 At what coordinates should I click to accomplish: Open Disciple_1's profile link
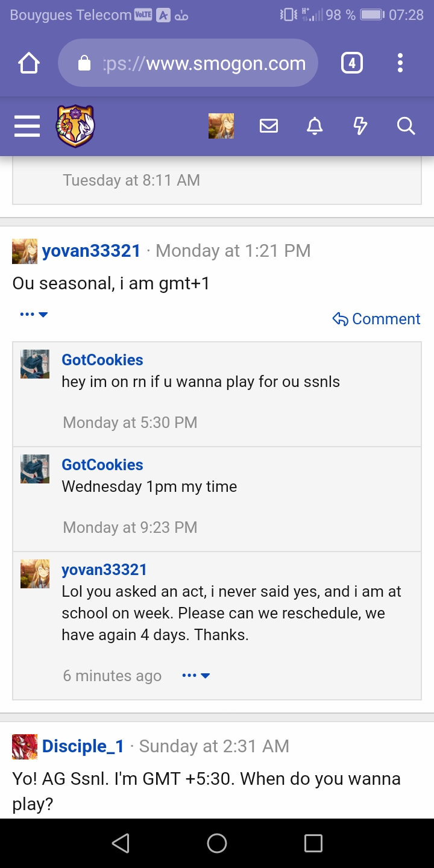pos(83,746)
